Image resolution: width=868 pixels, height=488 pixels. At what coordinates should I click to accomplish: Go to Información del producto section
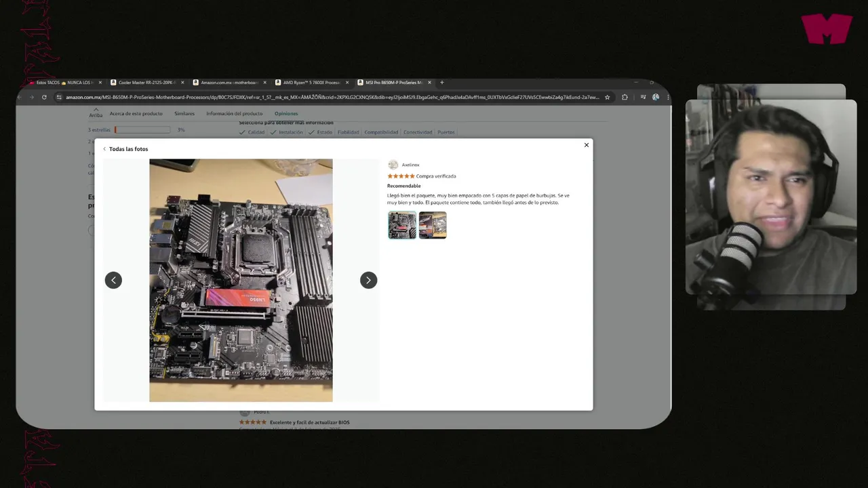pyautogui.click(x=234, y=114)
